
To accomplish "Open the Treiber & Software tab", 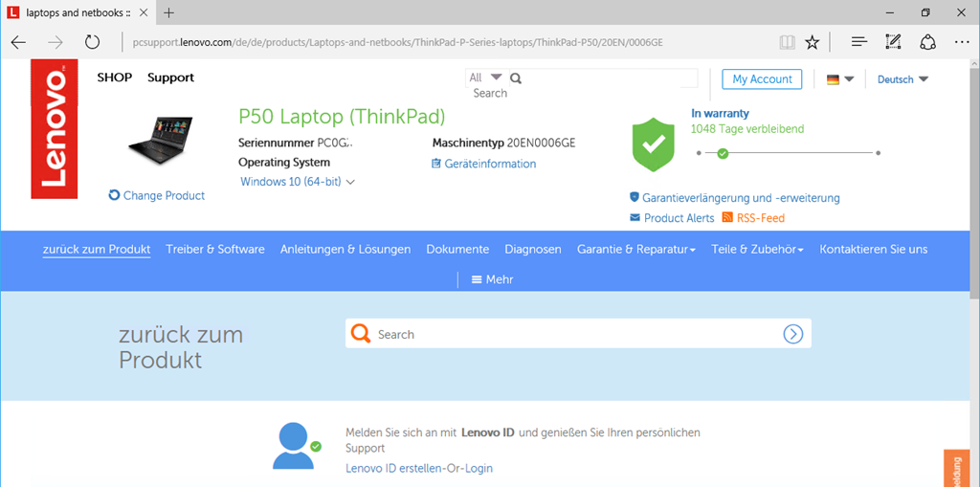I will pyautogui.click(x=215, y=249).
